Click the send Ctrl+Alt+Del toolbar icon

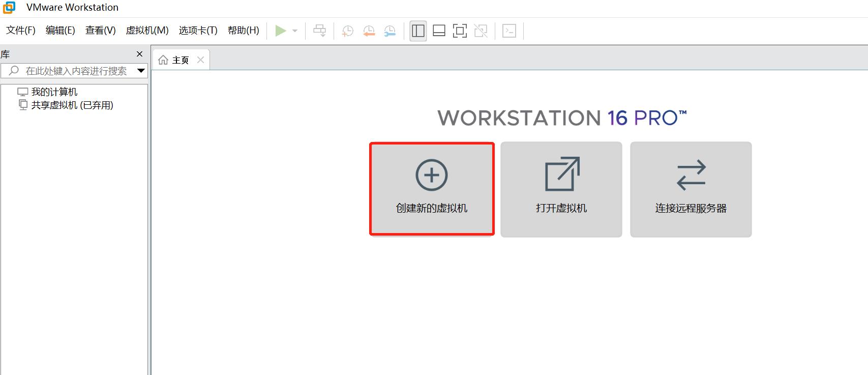tap(319, 31)
